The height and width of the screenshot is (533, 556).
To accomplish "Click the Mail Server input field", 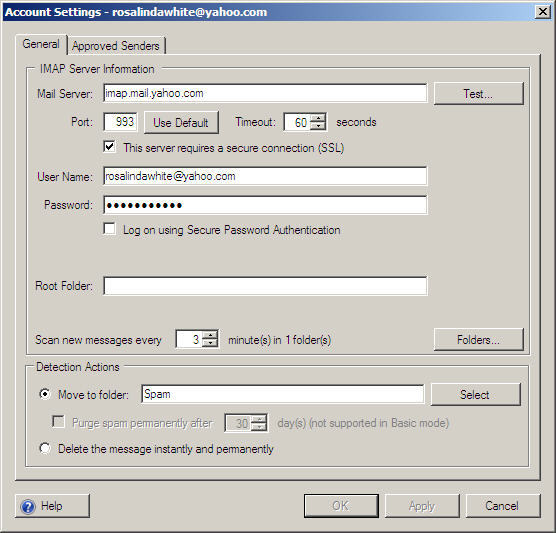I will coord(265,93).
